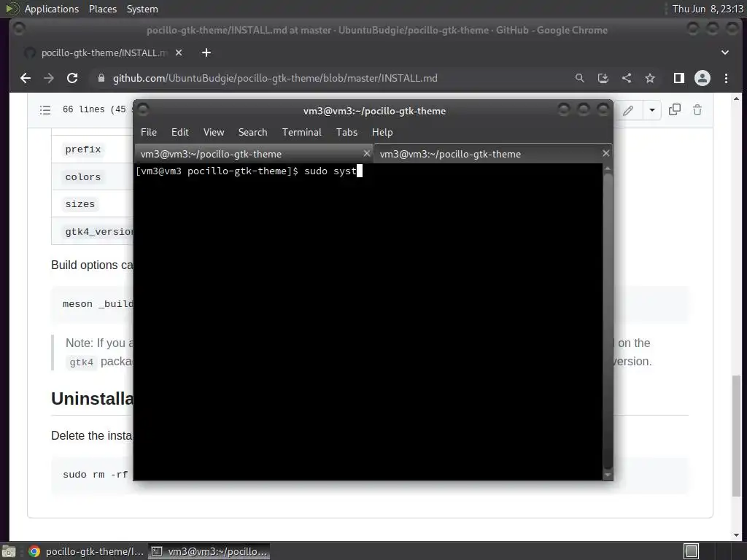Image resolution: width=747 pixels, height=560 pixels.
Task: Open terminal Search menu
Action: point(252,132)
